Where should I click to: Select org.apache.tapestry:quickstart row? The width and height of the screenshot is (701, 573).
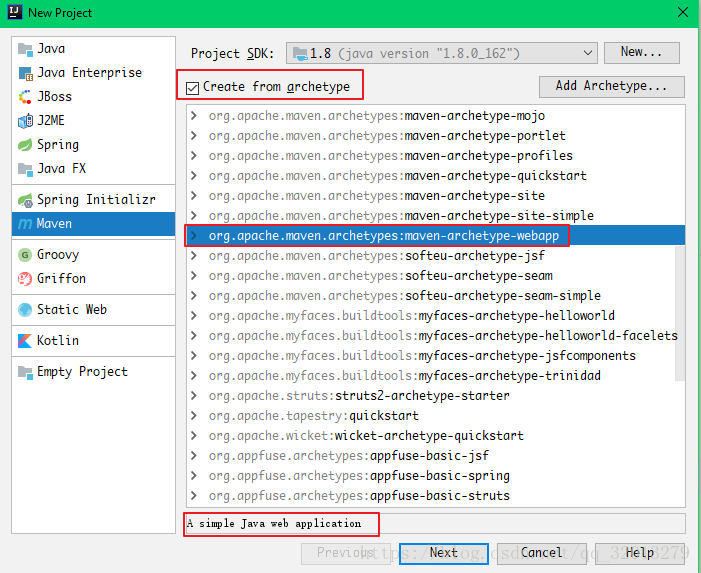pos(435,416)
